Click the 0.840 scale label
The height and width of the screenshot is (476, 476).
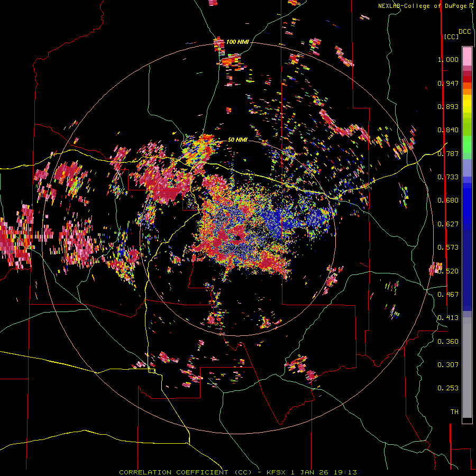448,130
